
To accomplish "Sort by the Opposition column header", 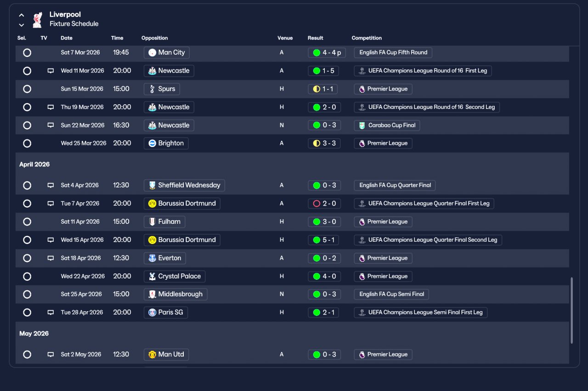I will 155,38.
